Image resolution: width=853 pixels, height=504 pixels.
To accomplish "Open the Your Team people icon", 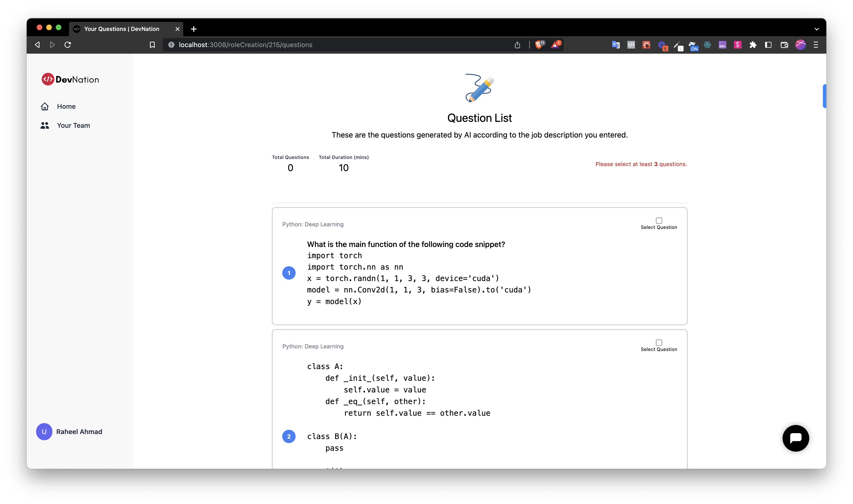I will (x=45, y=125).
